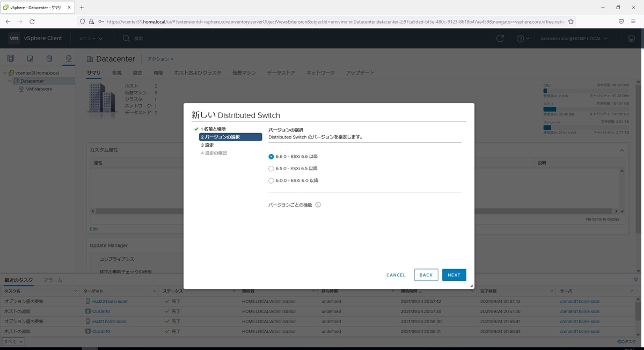Viewport: 644px width, 350px height.
Task: Click the search magnifier icon
Action: (126, 39)
